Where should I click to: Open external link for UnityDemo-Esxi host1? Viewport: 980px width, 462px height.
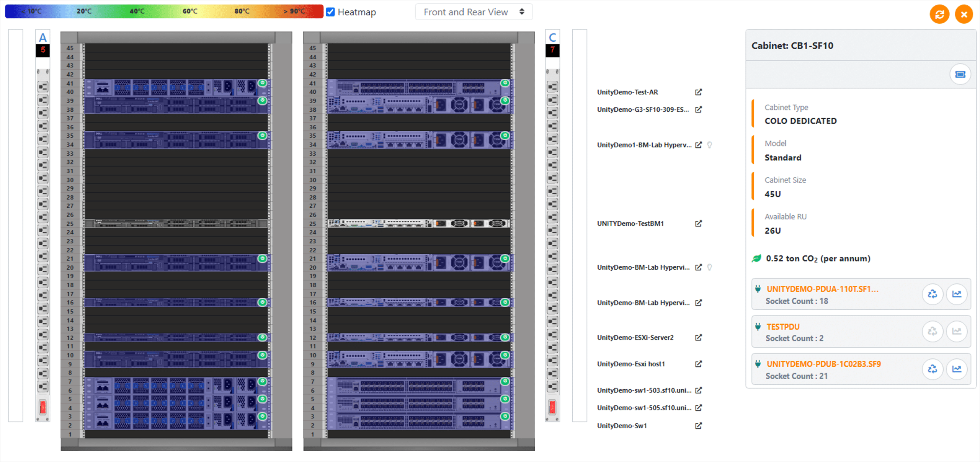pyautogui.click(x=699, y=364)
